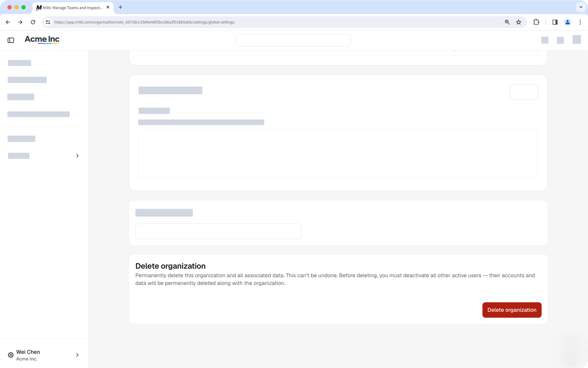
Task: Open the tab search dropdown arrow
Action: point(581,7)
